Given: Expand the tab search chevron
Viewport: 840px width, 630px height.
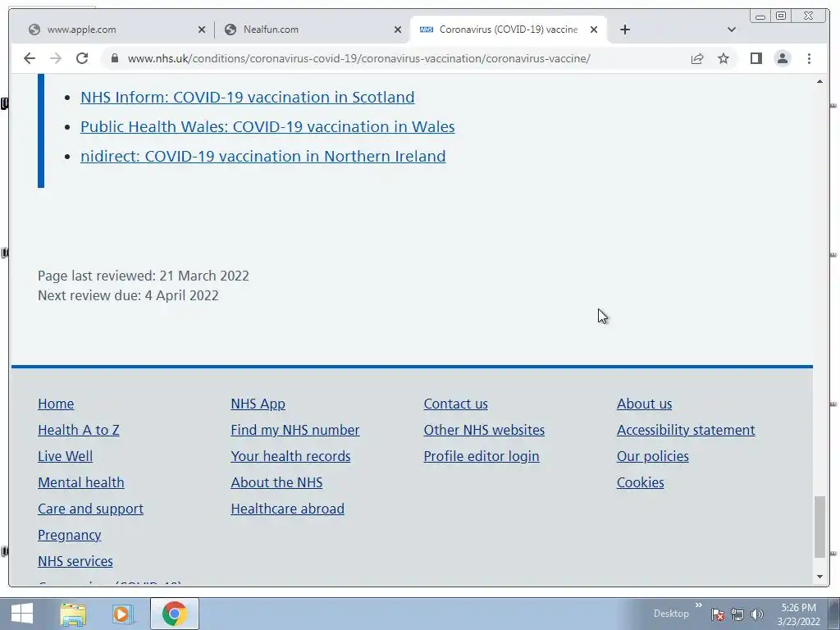Looking at the screenshot, I should point(731,30).
